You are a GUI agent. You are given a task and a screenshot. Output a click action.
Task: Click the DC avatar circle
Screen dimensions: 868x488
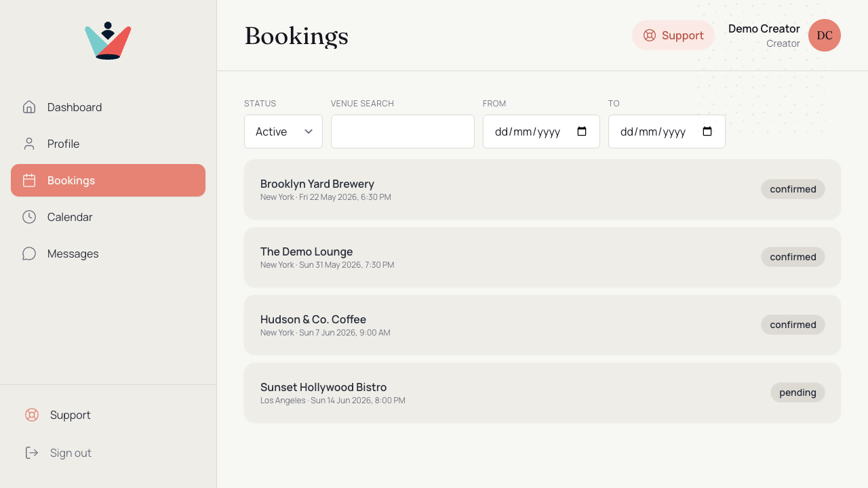click(x=825, y=35)
